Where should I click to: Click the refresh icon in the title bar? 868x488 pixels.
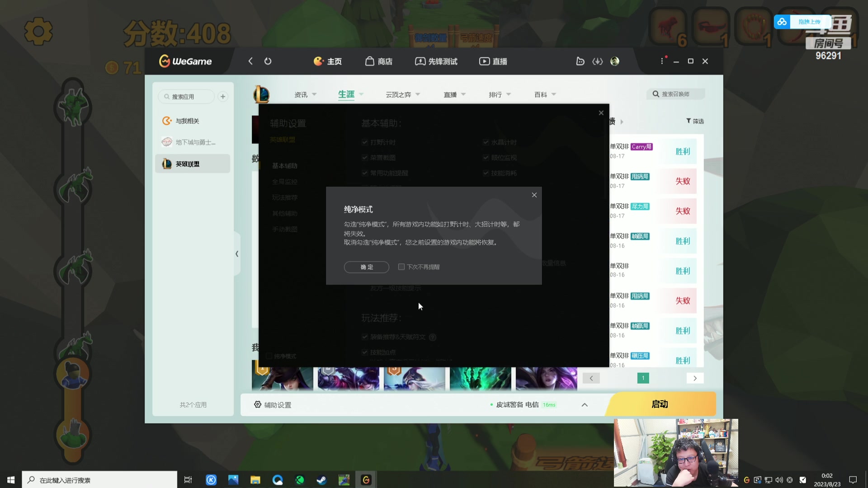click(x=268, y=61)
